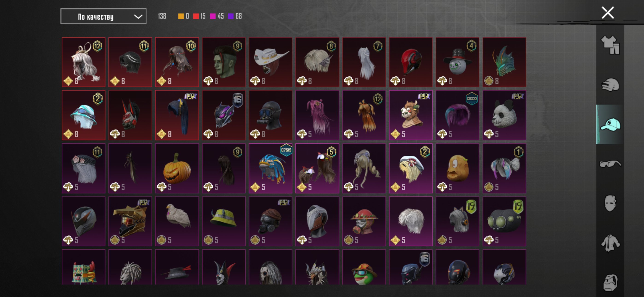This screenshot has width=644, height=297.
Task: Select the snowman top hat item
Action: pyautogui.click(x=457, y=62)
